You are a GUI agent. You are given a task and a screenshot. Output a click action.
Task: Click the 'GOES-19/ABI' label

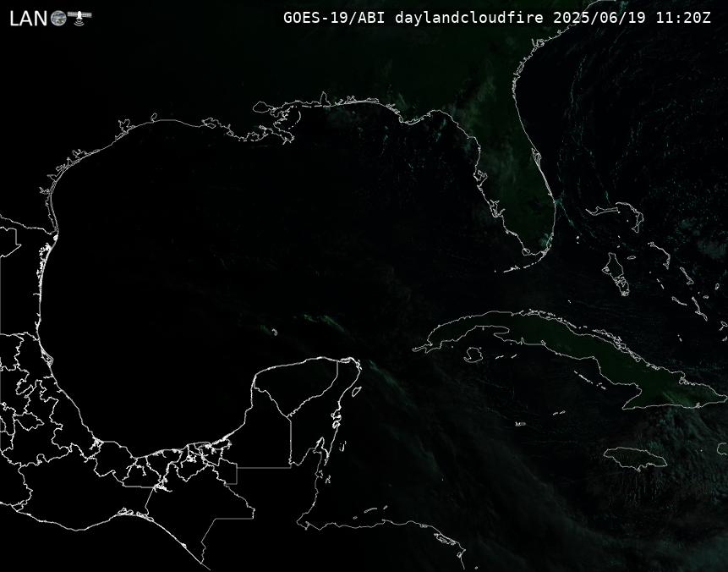(x=334, y=18)
